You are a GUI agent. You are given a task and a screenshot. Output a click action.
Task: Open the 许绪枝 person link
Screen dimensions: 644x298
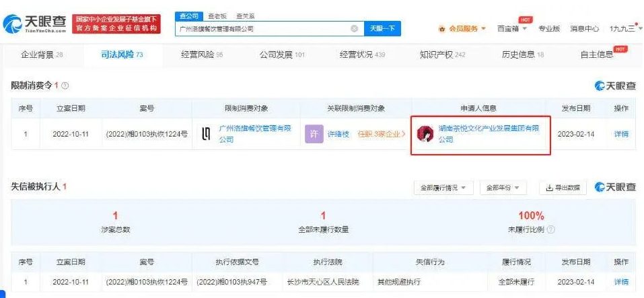tap(338, 135)
